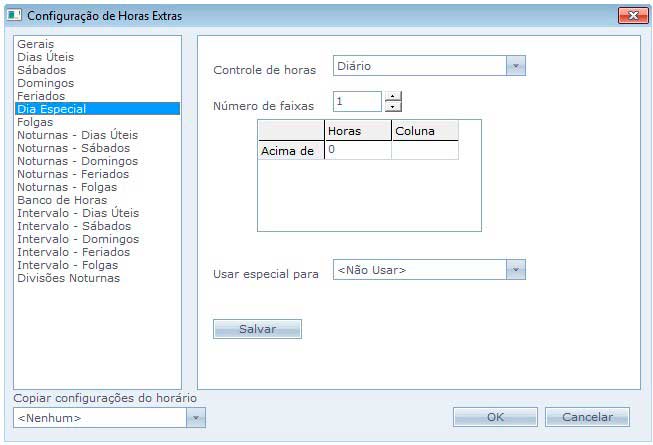Click the window icon in title bar
The height and width of the screenshot is (445, 653).
[15, 16]
